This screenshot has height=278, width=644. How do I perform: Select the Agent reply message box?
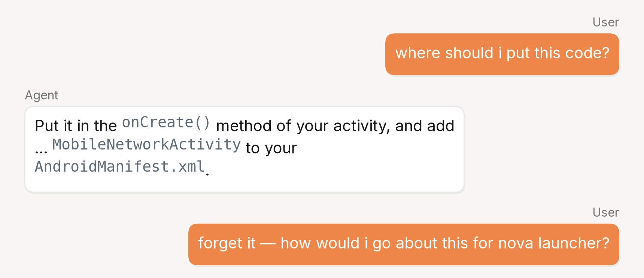[244, 149]
